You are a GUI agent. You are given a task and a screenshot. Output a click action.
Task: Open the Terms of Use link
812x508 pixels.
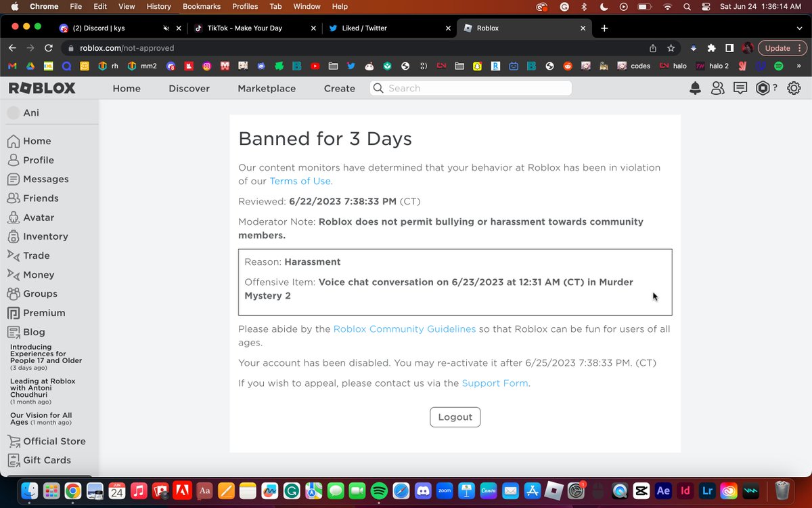click(300, 181)
